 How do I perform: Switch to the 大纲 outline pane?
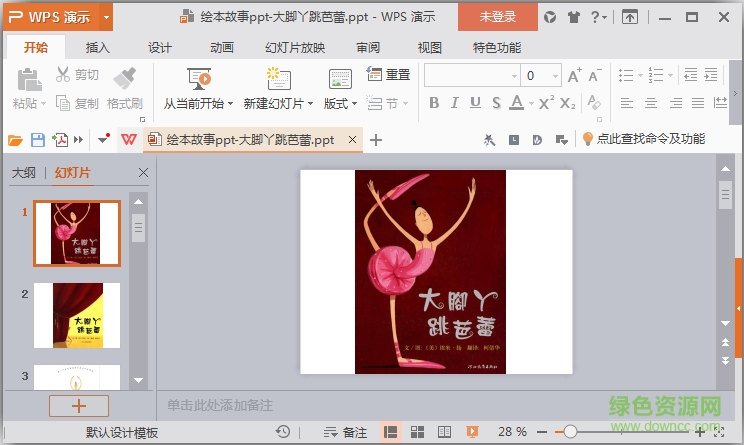[x=24, y=173]
